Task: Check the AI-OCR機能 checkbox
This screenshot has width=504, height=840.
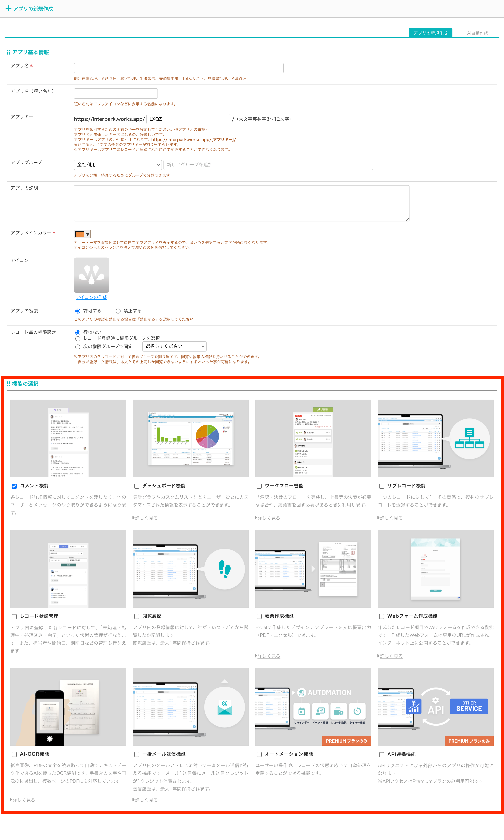Action: click(14, 754)
